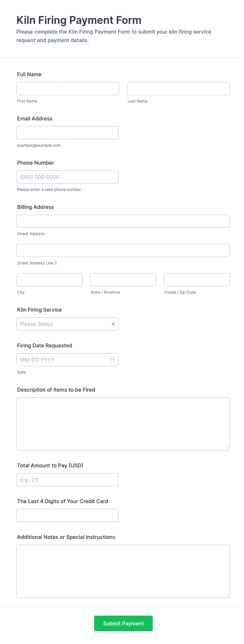Screen dimensions: 244x644
Task: Click the Street Address Line 2 field
Action: (x=123, y=250)
